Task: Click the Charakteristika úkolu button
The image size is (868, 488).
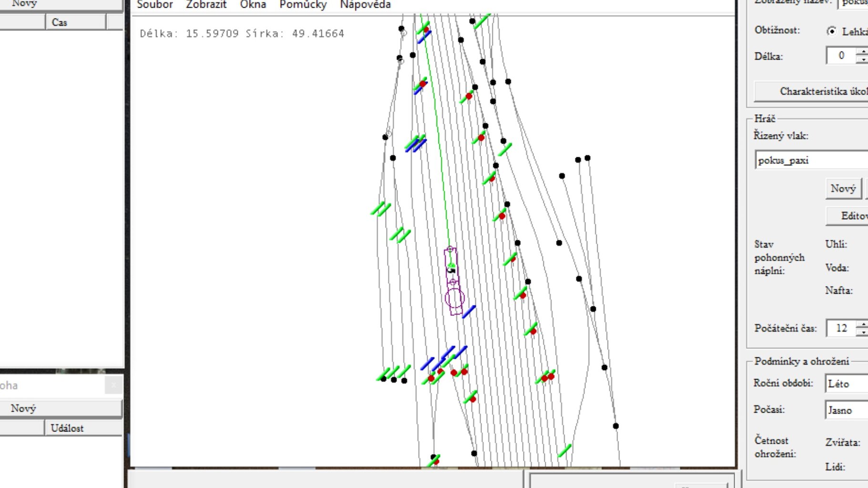Action: tap(815, 91)
